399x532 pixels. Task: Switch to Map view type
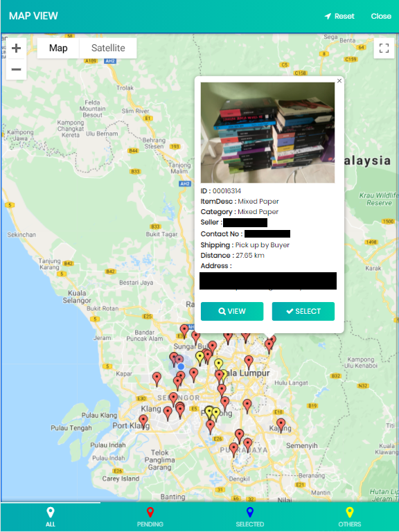pos(58,48)
